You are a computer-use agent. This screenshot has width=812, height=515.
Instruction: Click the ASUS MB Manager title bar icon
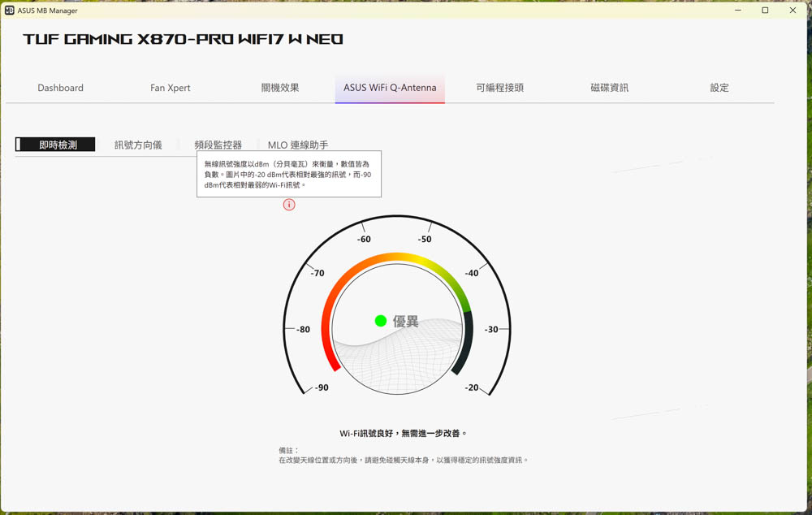tap(10, 11)
